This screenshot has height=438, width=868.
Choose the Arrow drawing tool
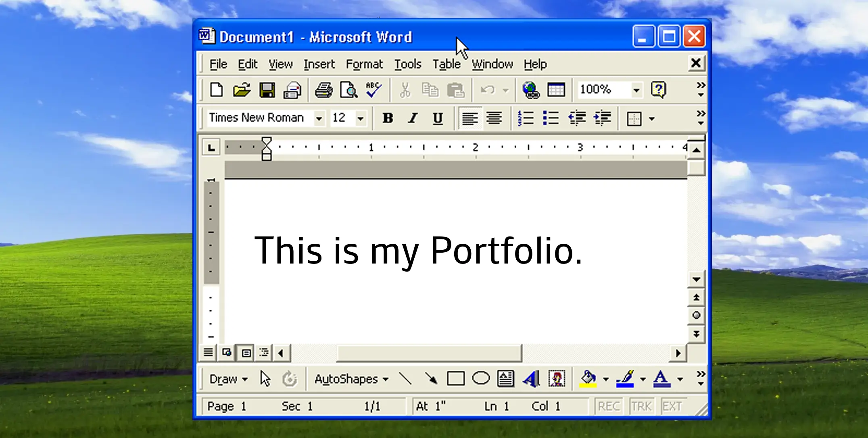(x=431, y=379)
